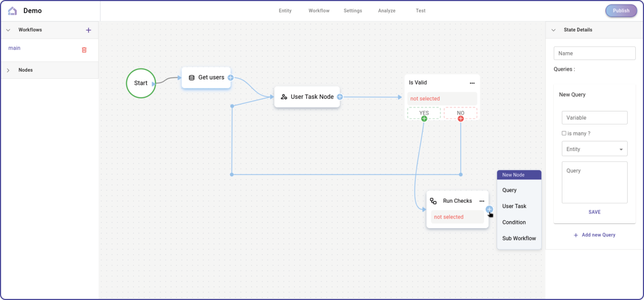The image size is (644, 300).
Task: Expand the Nodes section
Action: (8, 70)
